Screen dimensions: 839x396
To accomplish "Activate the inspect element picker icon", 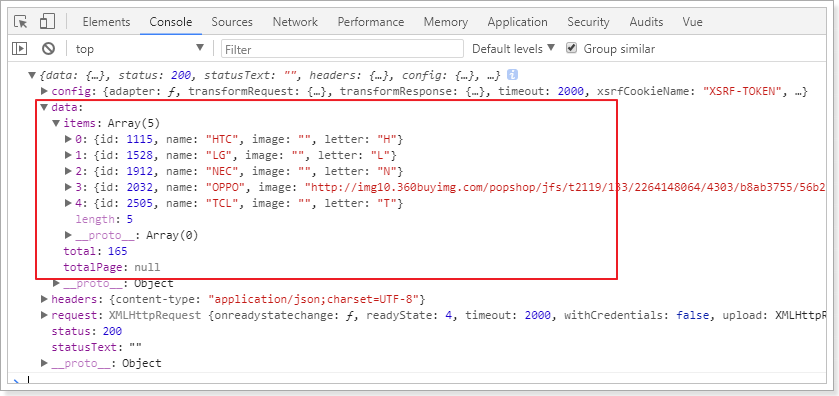I will [21, 22].
